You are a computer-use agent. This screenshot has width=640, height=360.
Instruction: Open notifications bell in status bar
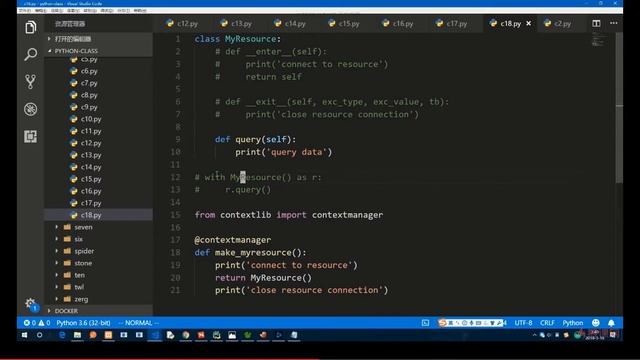611,323
